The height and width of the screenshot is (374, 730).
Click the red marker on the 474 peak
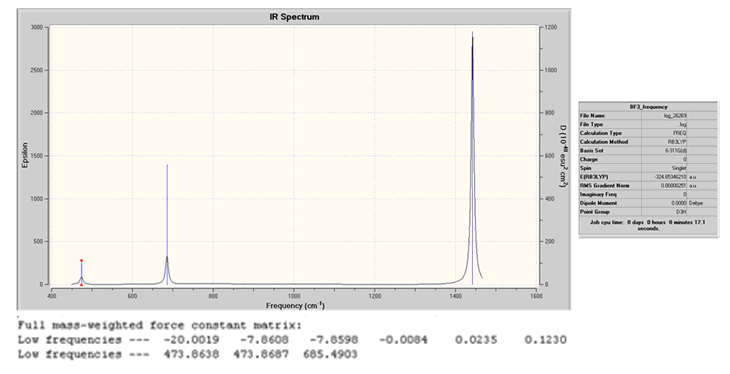[81, 261]
